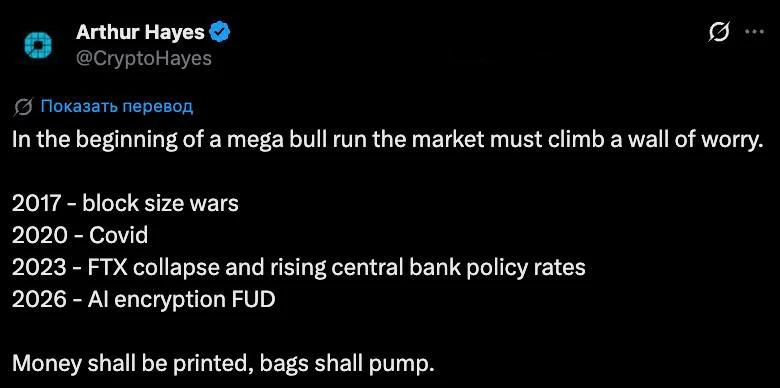Screen dimensions: 780x388
Task: Click the phrase "bags shall pump"
Action: click(343, 365)
